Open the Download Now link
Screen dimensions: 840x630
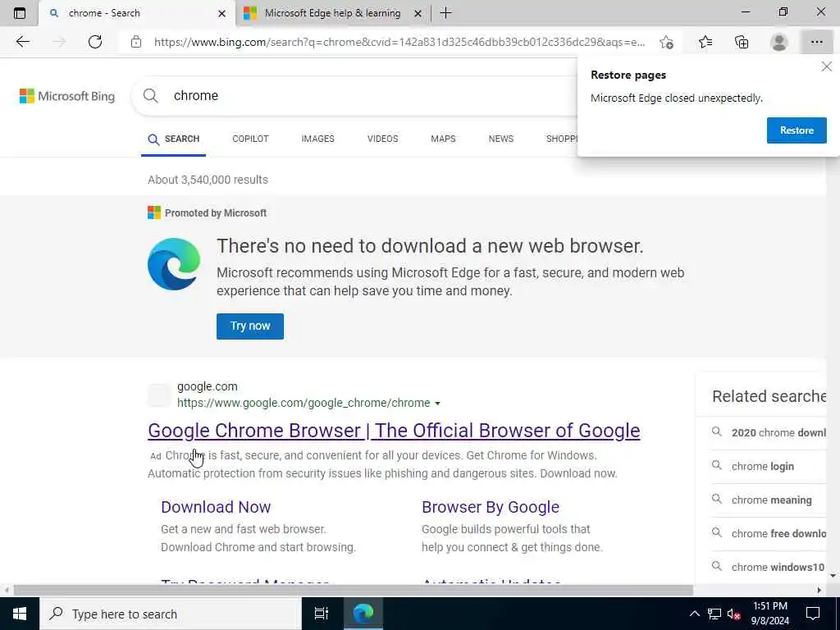[x=216, y=507]
